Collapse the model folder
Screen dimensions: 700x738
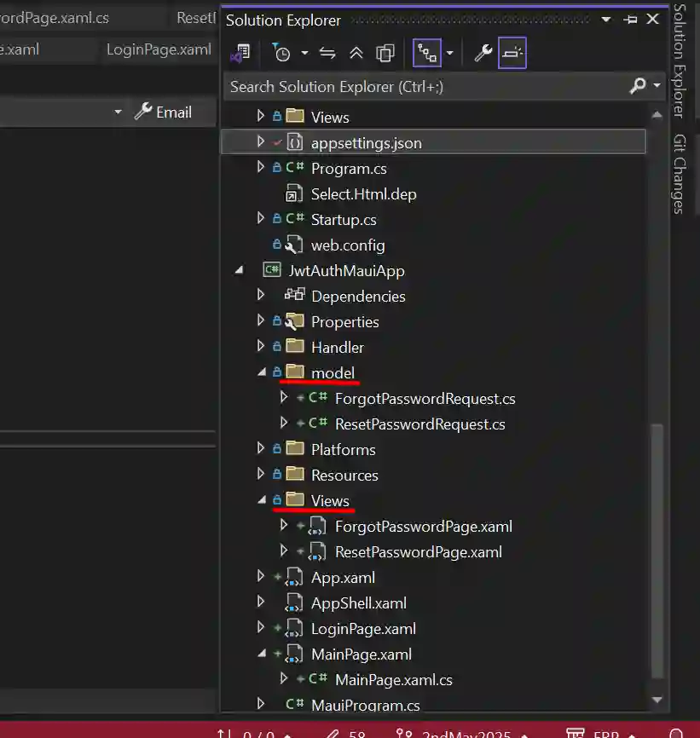pyautogui.click(x=262, y=372)
